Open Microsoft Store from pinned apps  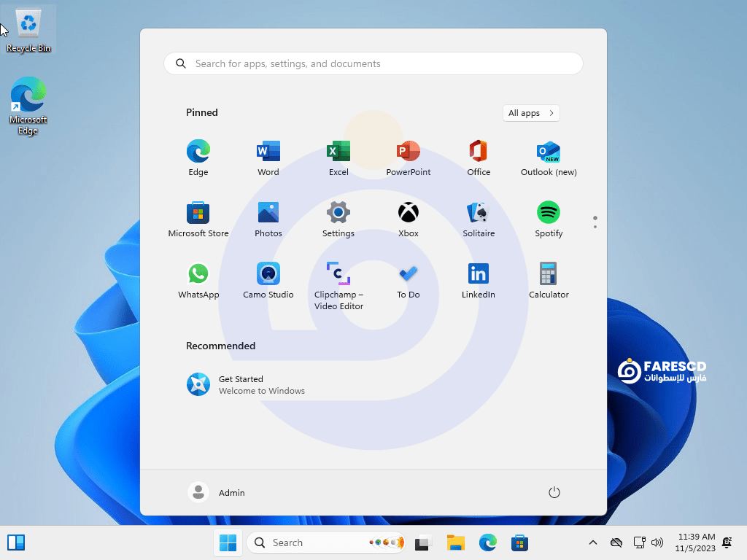tap(198, 219)
